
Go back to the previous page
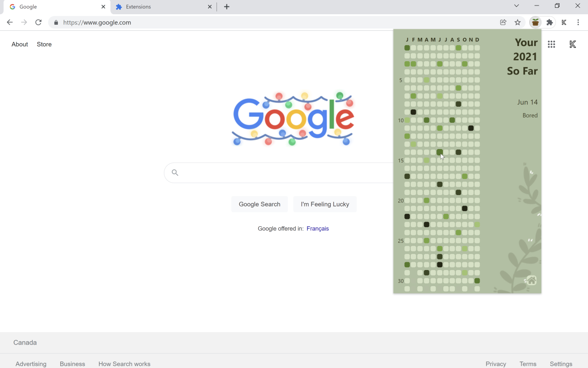coord(10,22)
